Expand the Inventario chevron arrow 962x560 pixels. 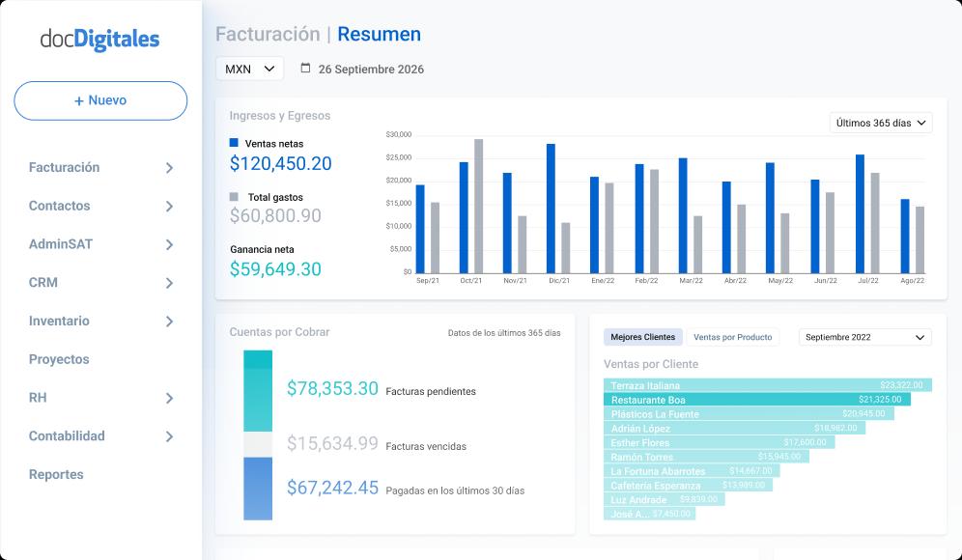[169, 322]
